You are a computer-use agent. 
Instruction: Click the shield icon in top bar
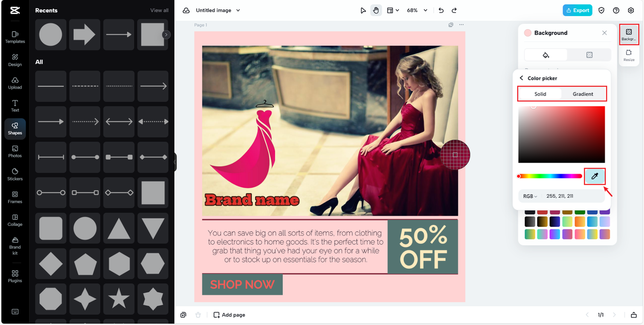(x=601, y=10)
